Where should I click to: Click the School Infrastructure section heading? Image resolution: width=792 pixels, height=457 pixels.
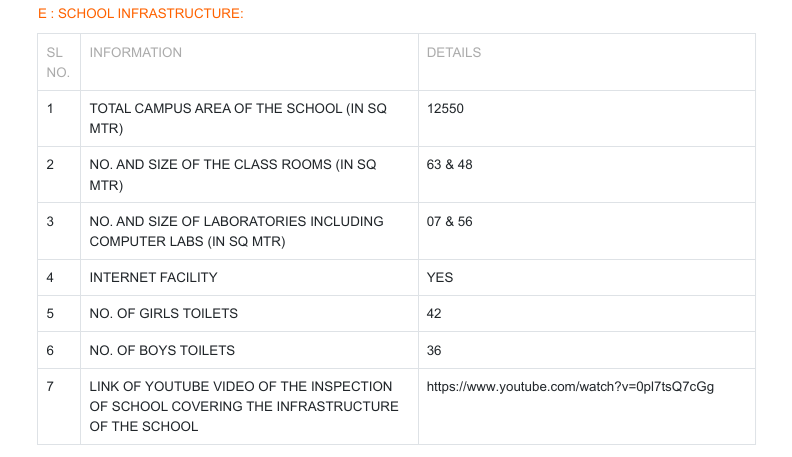134,13
